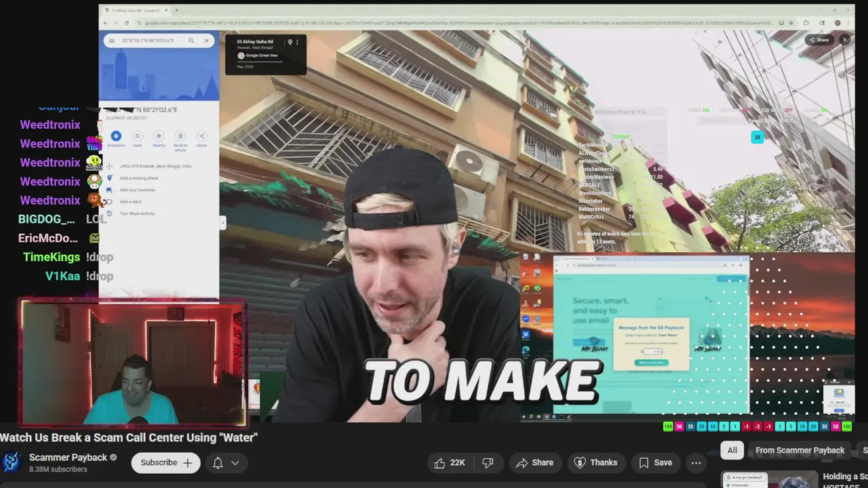Collapse the Maps side panel arrow

222,222
